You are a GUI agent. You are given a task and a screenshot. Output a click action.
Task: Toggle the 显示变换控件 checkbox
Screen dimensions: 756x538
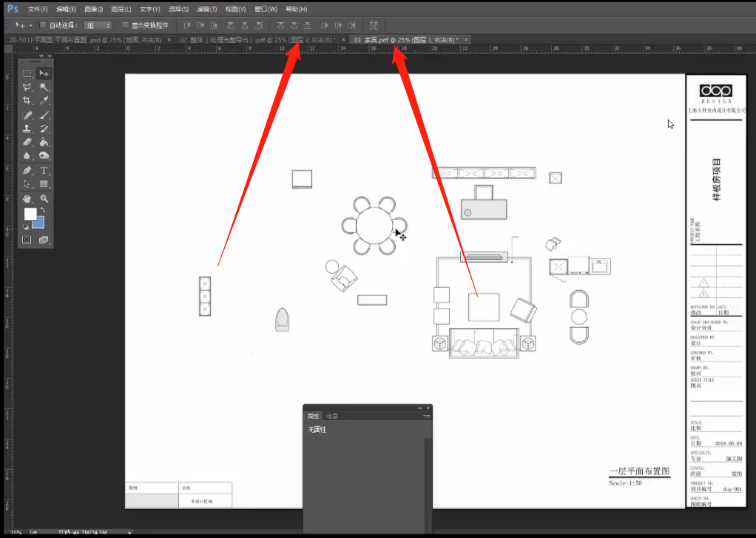125,25
